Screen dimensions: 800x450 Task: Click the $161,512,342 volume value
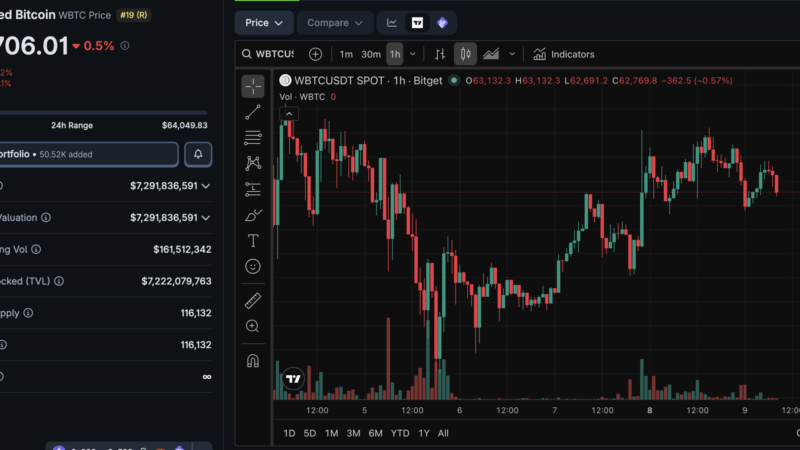182,249
